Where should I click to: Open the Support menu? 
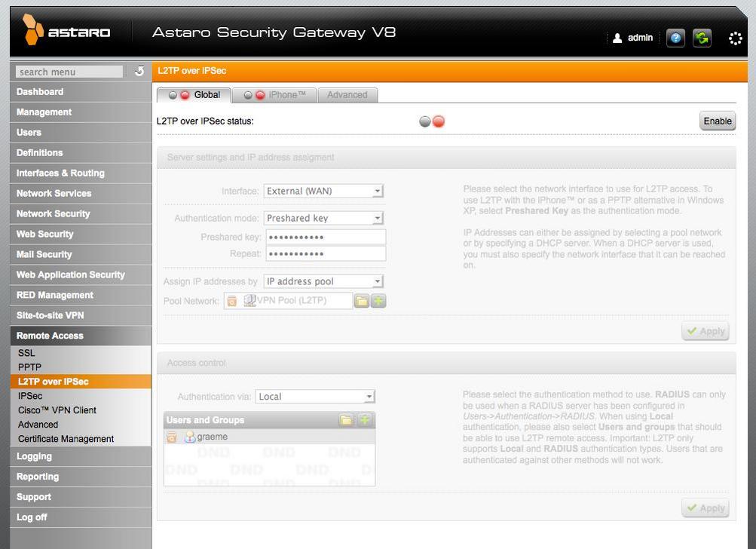pyautogui.click(x=81, y=497)
